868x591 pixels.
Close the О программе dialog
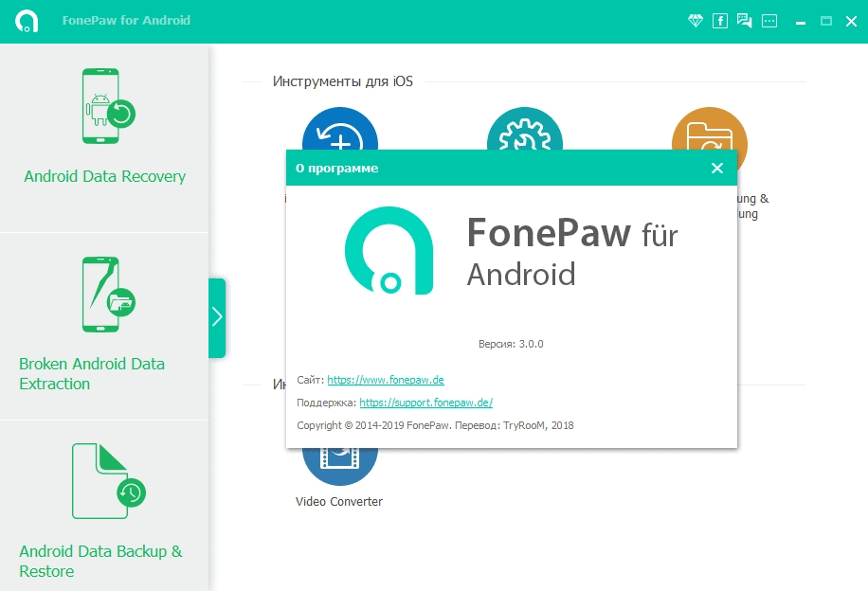coord(717,168)
